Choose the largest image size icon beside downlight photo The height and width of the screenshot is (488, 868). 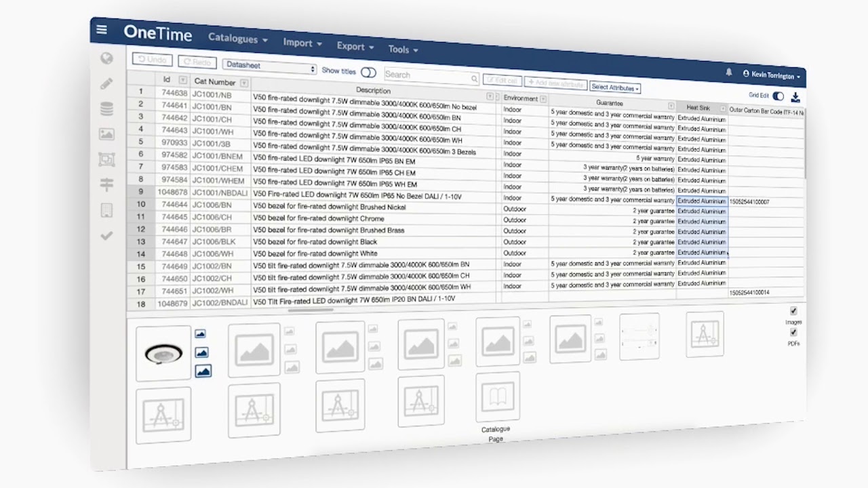[203, 371]
